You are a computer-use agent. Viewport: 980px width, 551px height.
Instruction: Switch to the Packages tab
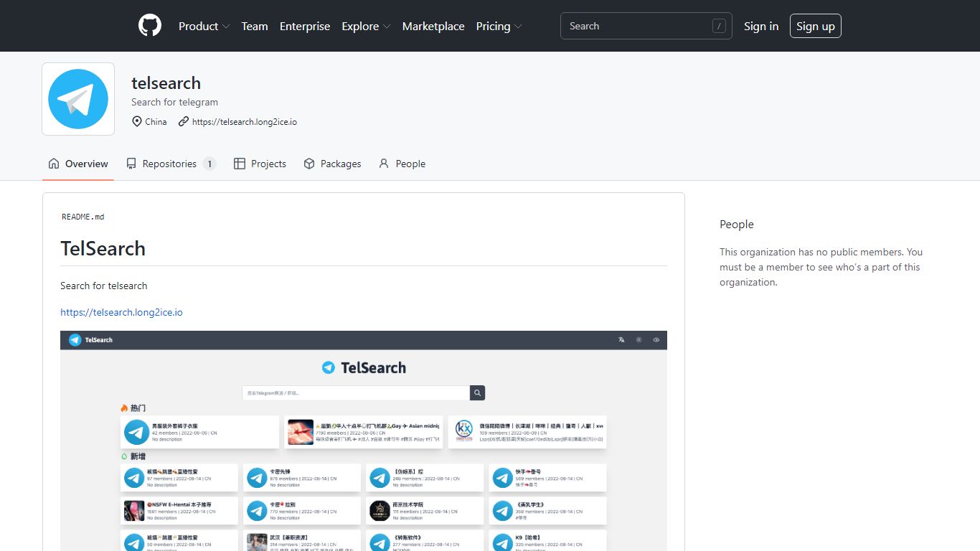[x=332, y=164]
